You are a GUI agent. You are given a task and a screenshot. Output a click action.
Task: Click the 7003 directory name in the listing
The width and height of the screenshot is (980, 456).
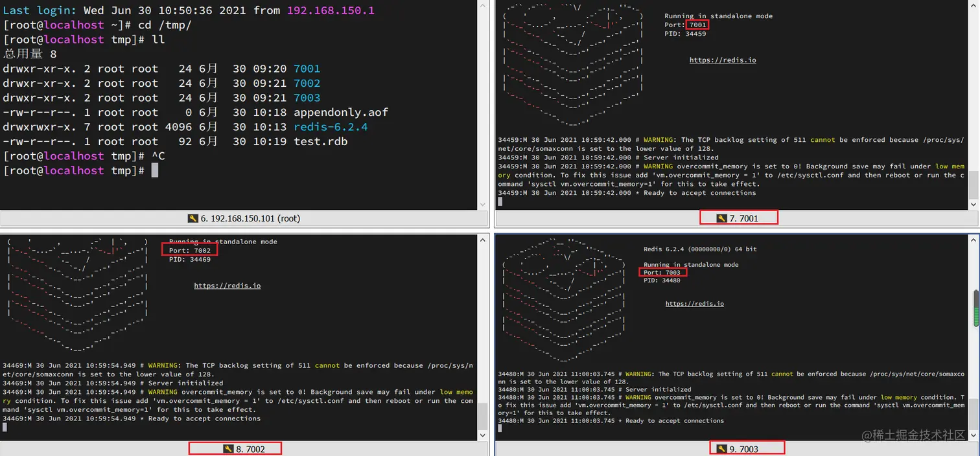tap(307, 98)
